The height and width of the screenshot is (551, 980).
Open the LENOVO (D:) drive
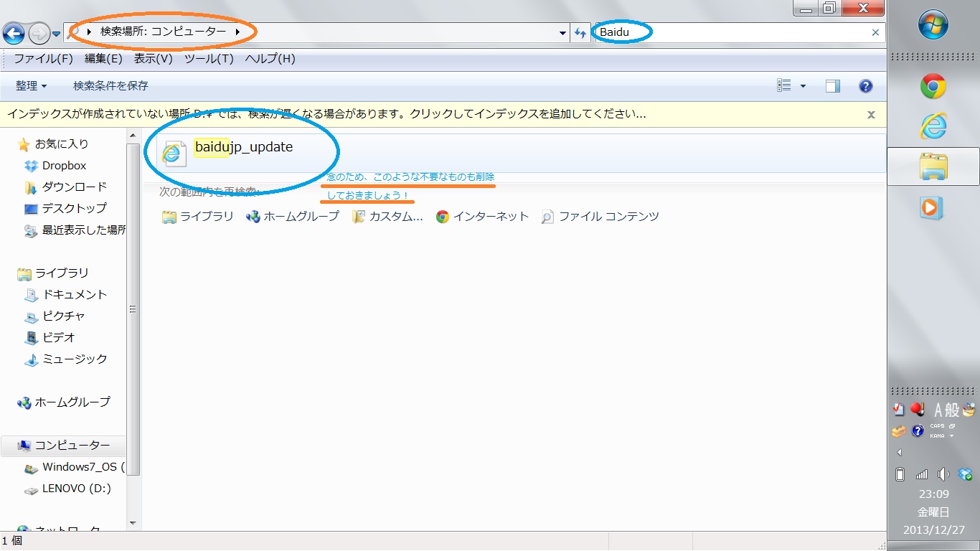77,489
